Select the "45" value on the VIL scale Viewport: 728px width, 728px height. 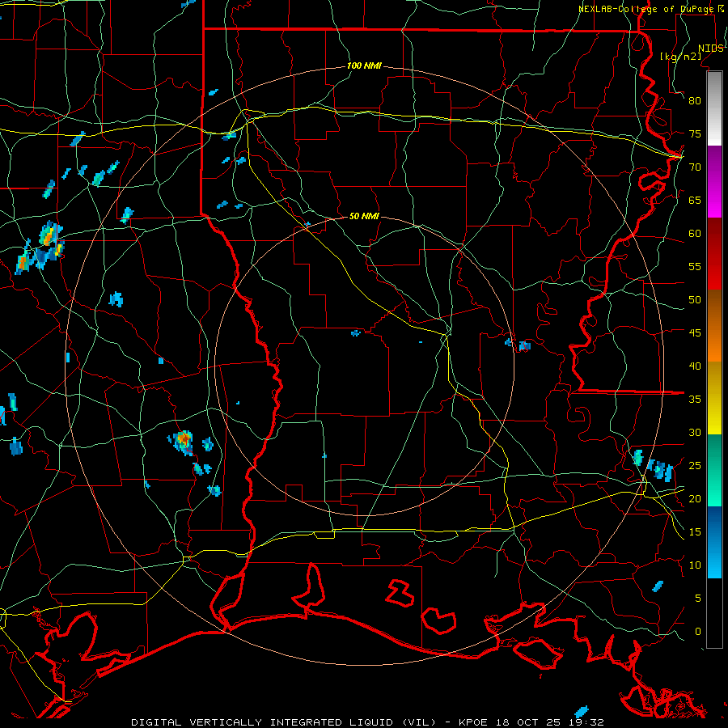point(695,333)
